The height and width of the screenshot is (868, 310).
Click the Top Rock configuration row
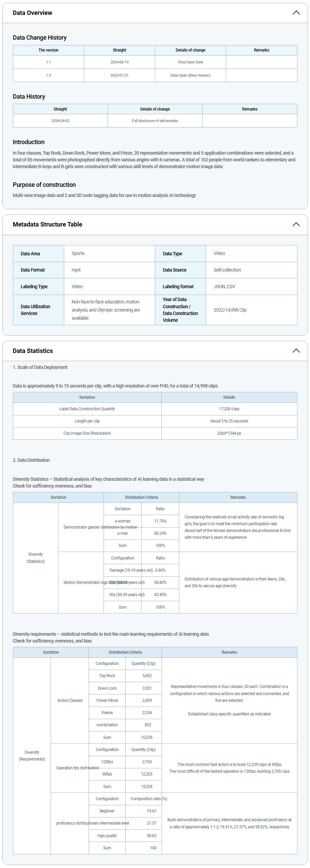tap(107, 676)
